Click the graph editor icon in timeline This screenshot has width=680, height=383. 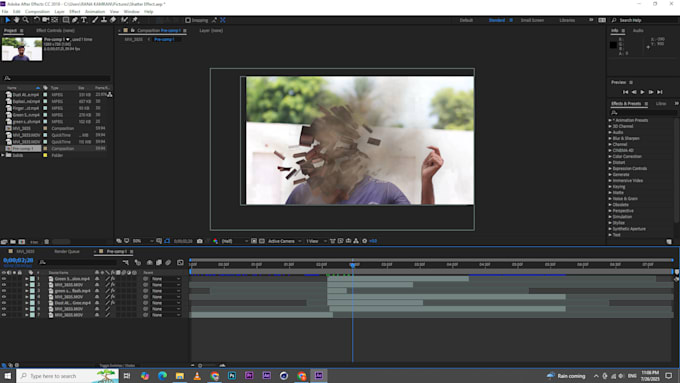click(180, 262)
